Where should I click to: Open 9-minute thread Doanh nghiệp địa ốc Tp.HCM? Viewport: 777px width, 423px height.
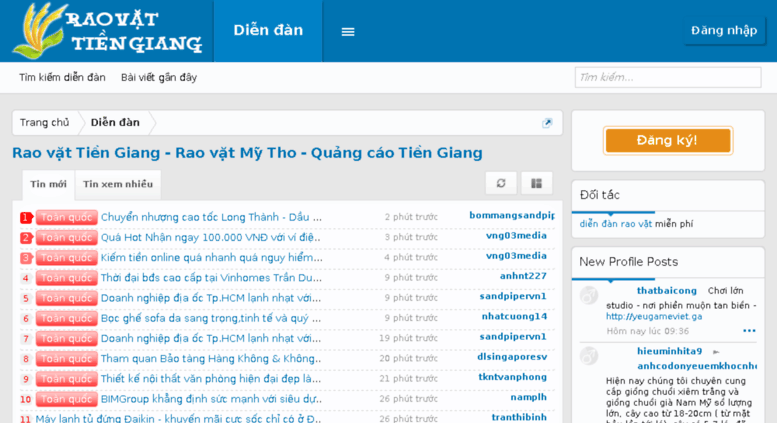211,298
